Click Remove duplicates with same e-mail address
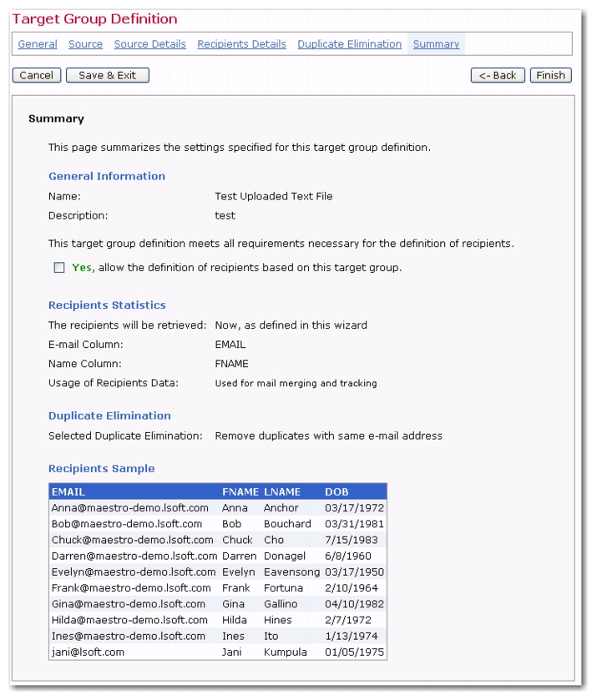 [328, 436]
